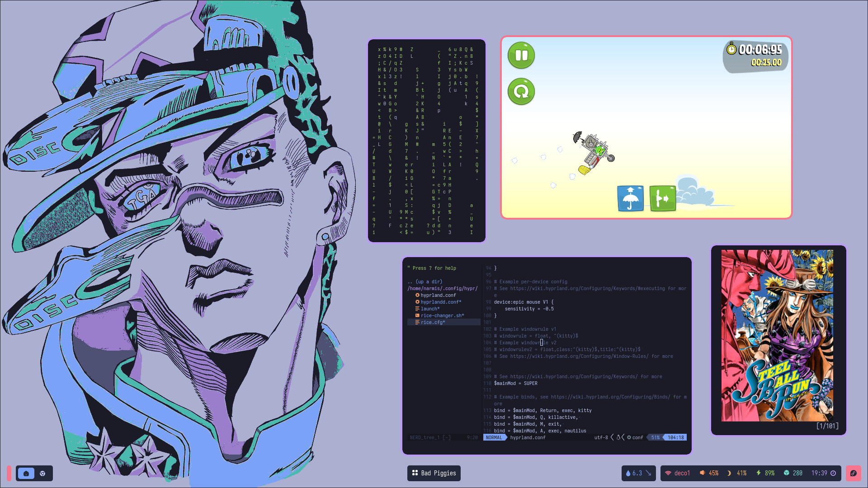Switch to the Chrome workspace icon
868x488 pixels.
42,473
